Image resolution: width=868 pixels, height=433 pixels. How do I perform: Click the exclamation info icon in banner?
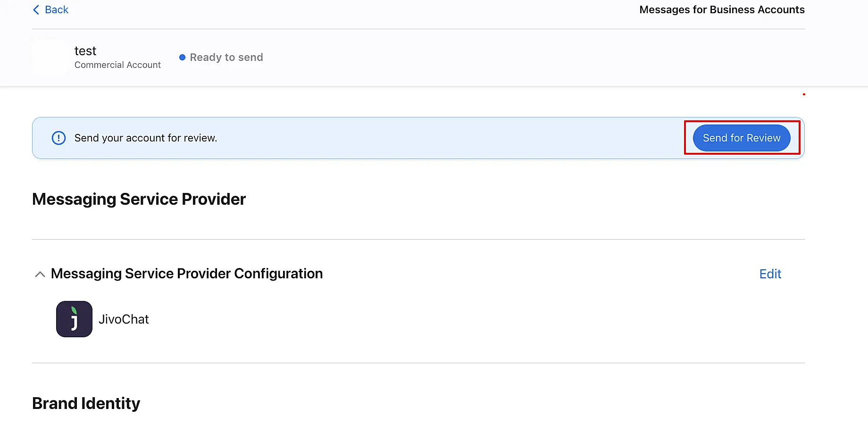pos(58,138)
